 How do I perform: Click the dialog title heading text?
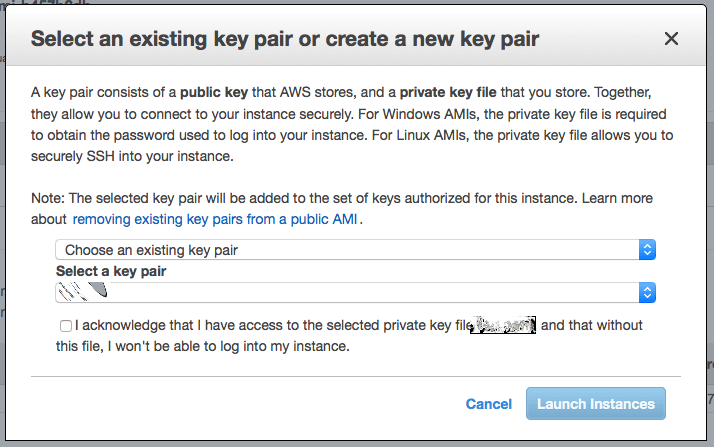click(285, 39)
